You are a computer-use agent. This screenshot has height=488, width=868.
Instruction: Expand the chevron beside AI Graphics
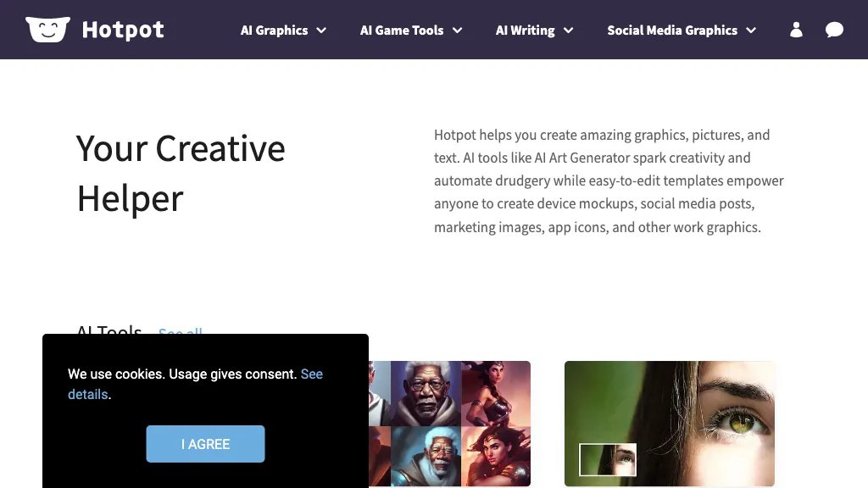[322, 30]
